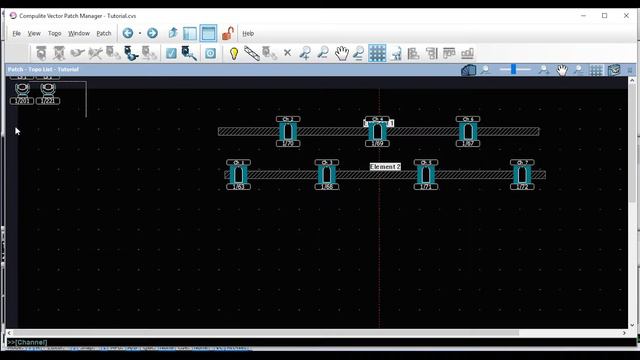Toggle the orange padlock lock icon
640x360 pixels.
228,33
